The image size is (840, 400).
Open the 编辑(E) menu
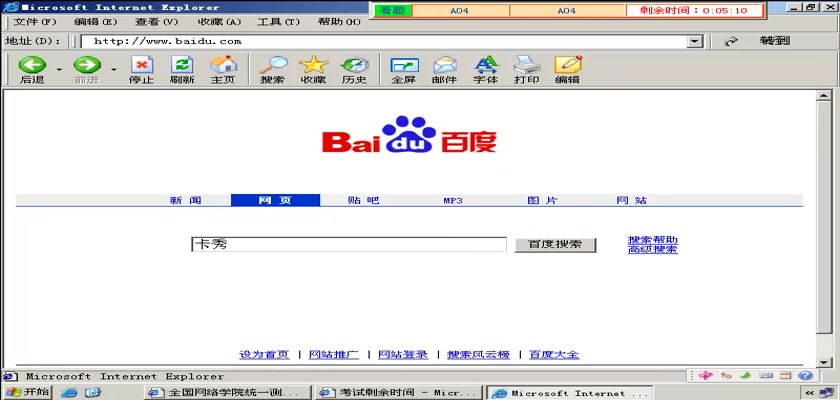pyautogui.click(x=95, y=22)
